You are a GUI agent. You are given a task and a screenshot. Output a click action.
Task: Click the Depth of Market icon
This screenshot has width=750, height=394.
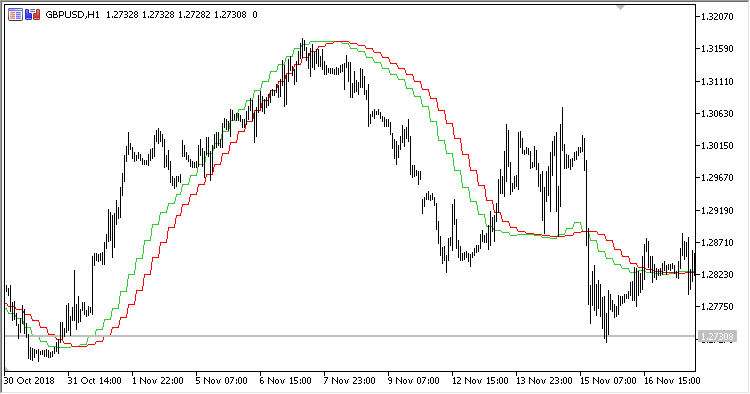[33, 15]
